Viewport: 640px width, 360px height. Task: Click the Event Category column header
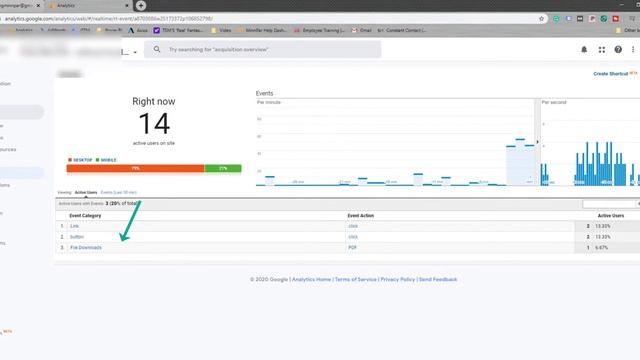85,216
